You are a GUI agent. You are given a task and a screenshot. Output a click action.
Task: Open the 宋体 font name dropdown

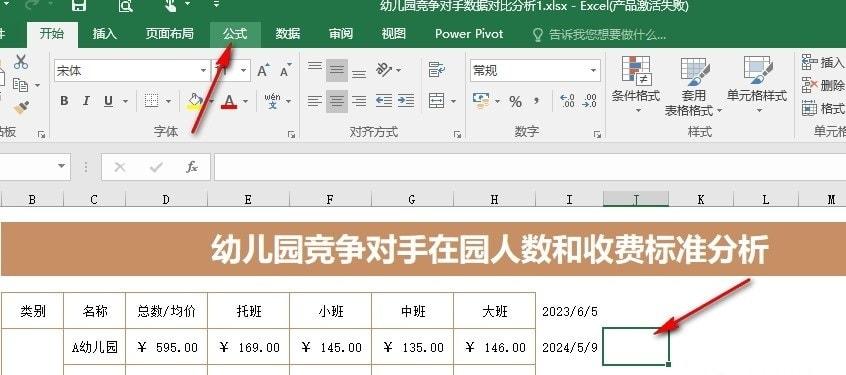203,71
